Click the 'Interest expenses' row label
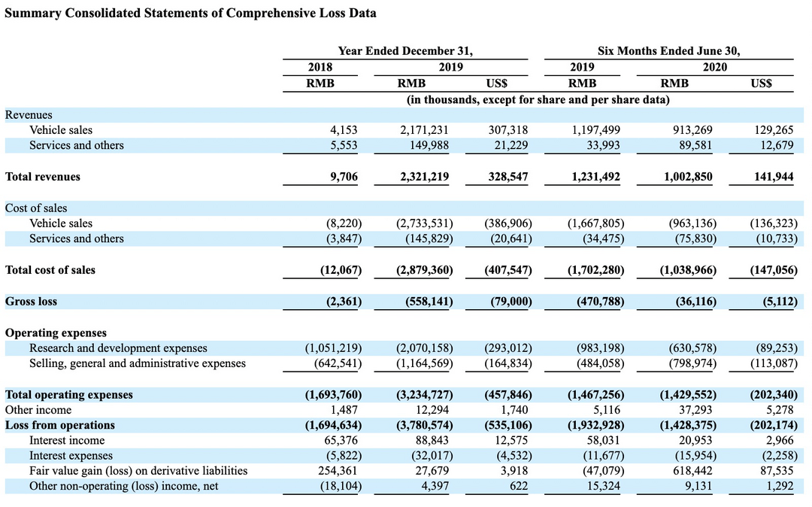This screenshot has width=812, height=507. point(71,456)
